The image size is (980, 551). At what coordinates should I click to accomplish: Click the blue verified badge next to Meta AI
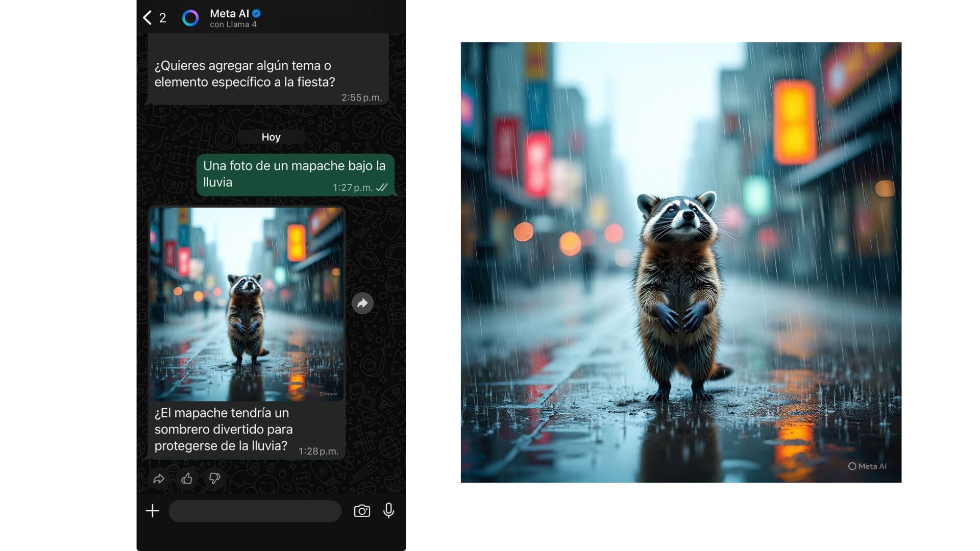[x=256, y=14]
